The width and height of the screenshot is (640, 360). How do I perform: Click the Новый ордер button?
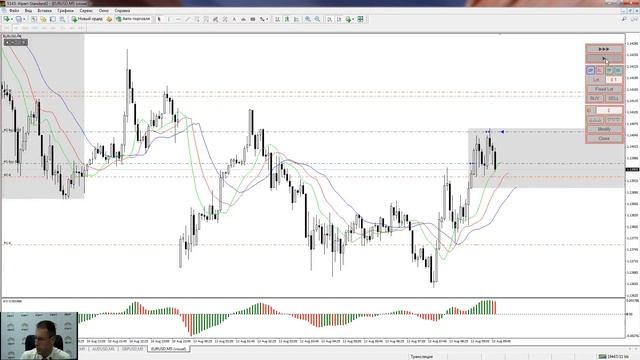[x=87, y=19]
